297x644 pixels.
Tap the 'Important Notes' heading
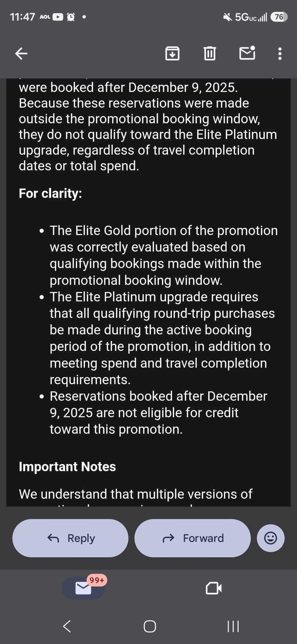67,467
